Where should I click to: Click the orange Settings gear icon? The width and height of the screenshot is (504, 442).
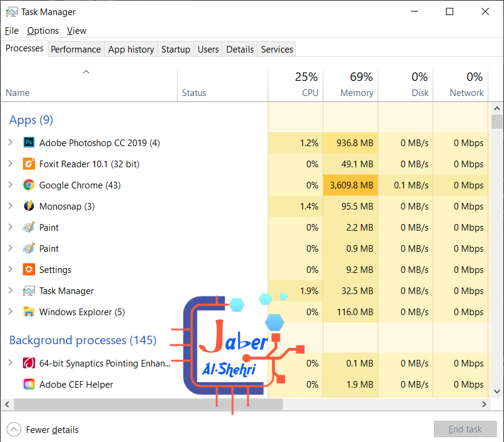[29, 269]
